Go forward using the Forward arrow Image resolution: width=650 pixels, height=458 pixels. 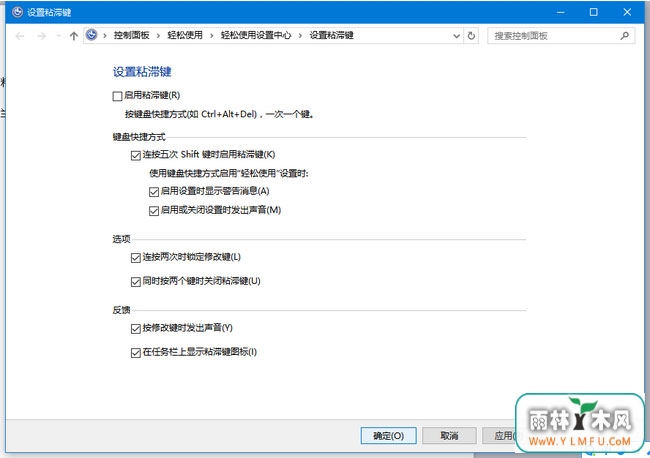point(41,36)
